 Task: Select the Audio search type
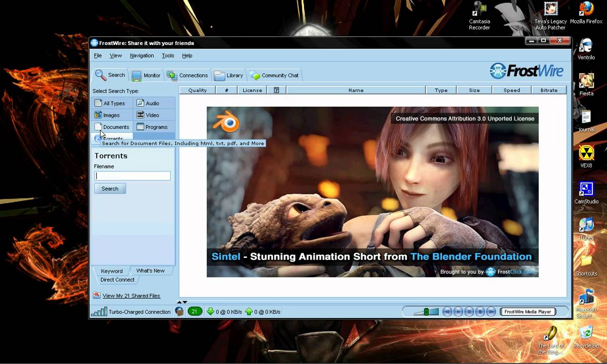pos(154,103)
